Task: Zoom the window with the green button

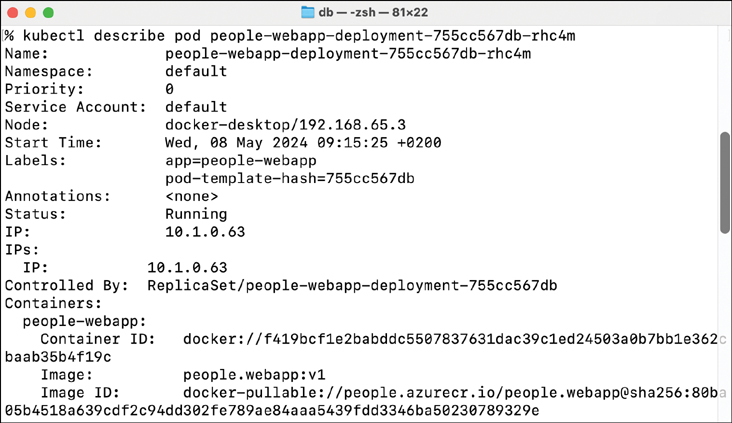Action: (x=50, y=12)
